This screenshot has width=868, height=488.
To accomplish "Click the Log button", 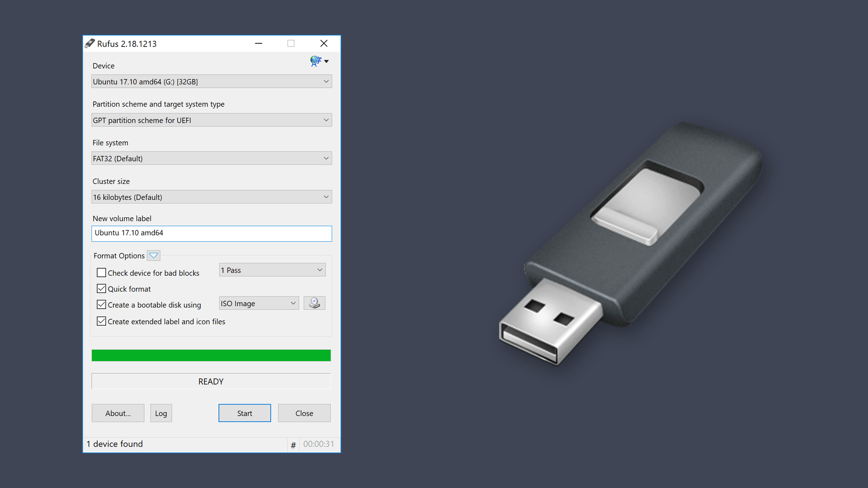I will (x=160, y=413).
